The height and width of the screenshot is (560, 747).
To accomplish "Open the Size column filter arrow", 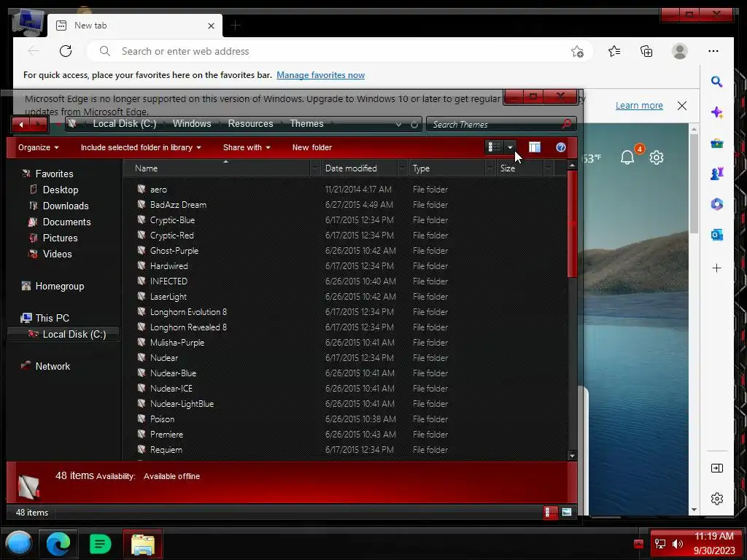I will tap(549, 168).
